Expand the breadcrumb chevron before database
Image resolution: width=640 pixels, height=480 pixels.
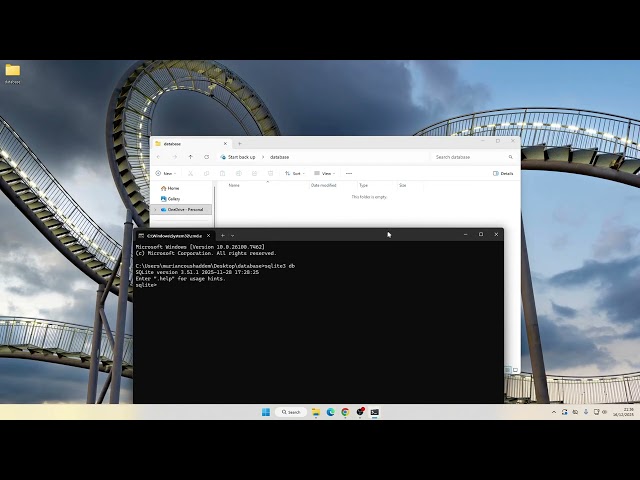click(x=263, y=157)
